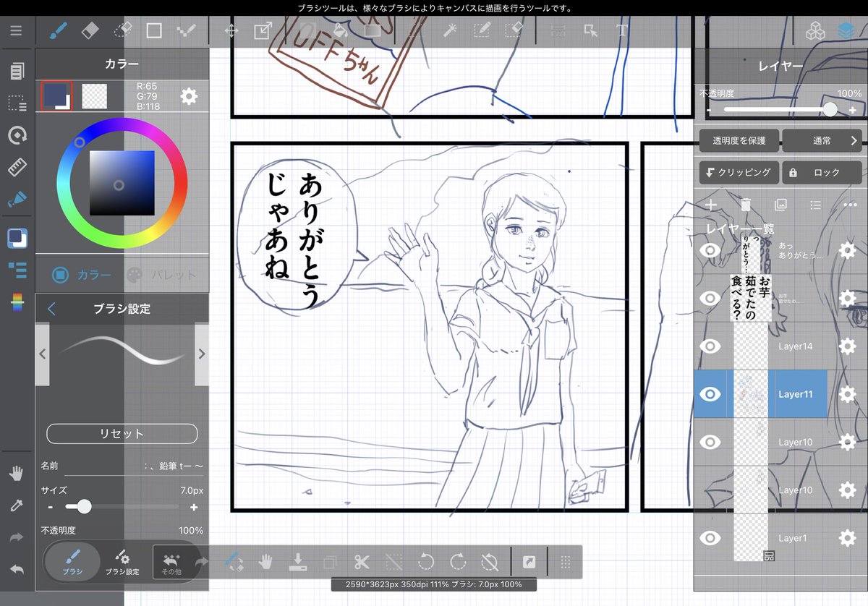The height and width of the screenshot is (606, 868).
Task: Hide Layer11 with its eye icon
Action: 710,394
